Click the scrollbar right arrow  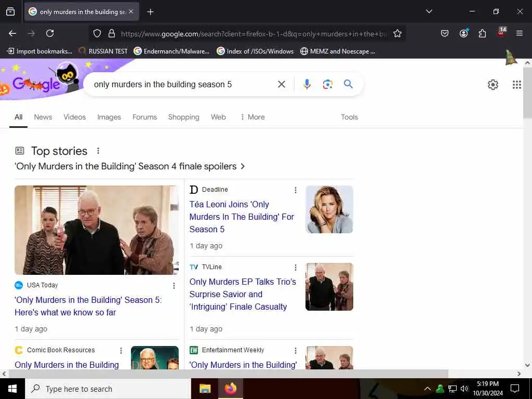[519, 374]
